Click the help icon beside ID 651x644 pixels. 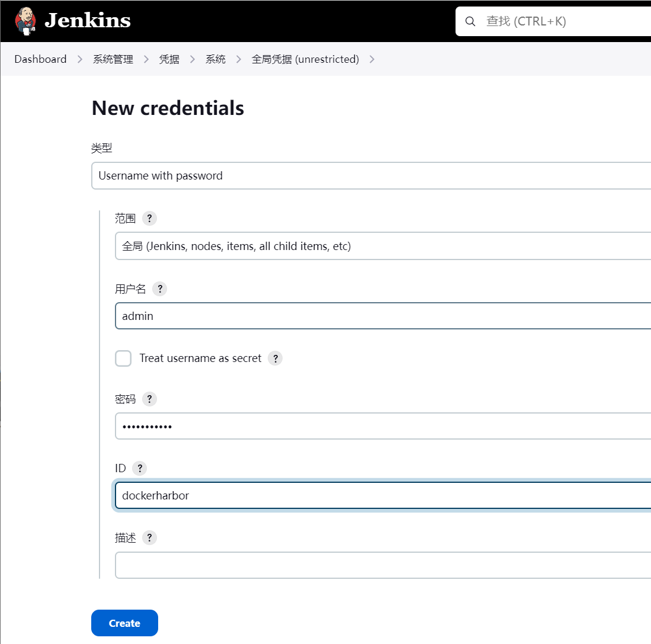[x=139, y=468]
